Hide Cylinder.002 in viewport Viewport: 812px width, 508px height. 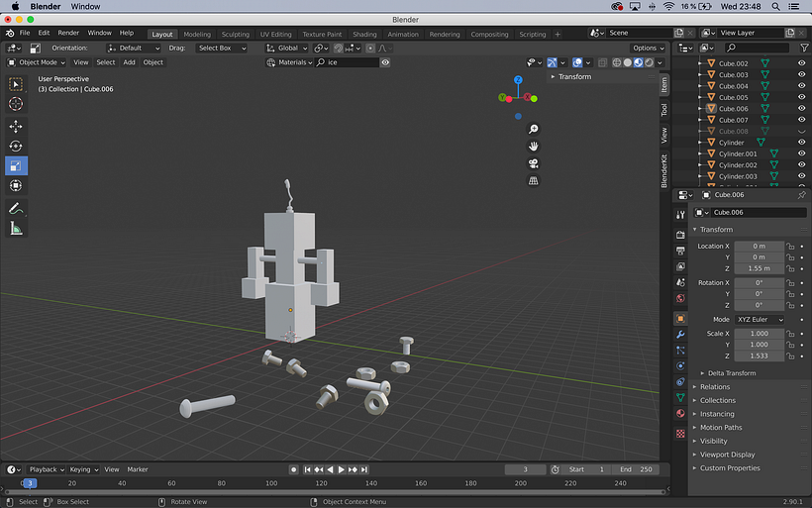click(x=802, y=164)
